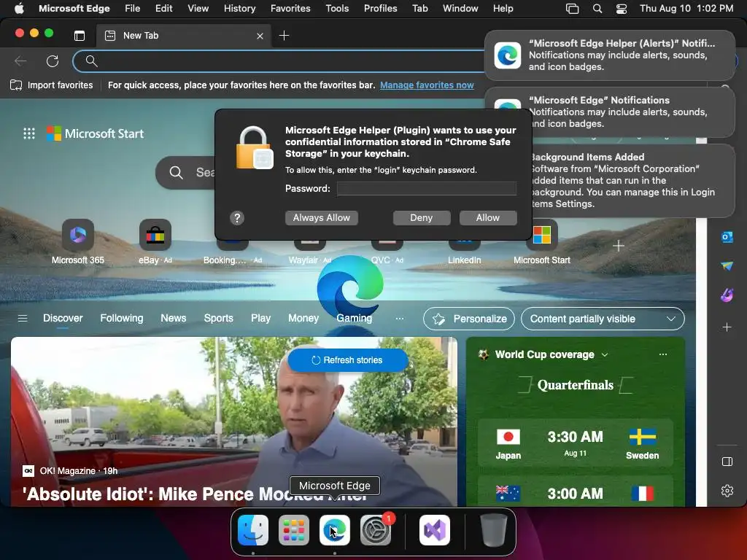Viewport: 747px width, 560px height.
Task: Open the tab actions menu icon
Action: (x=80, y=36)
